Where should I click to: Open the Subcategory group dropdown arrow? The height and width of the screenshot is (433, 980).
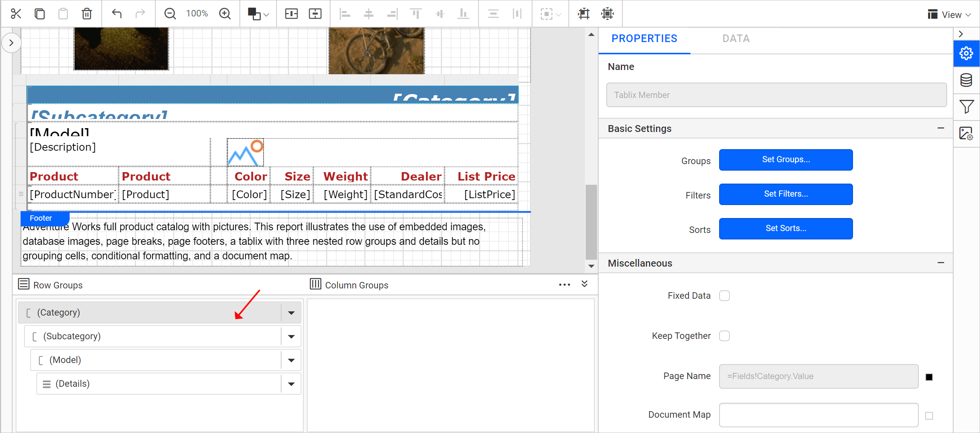291,337
